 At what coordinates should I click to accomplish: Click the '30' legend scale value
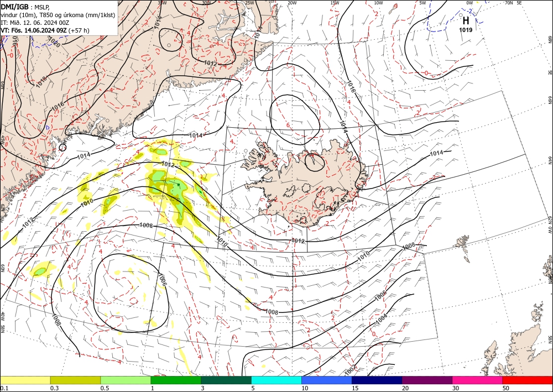click(x=456, y=388)
